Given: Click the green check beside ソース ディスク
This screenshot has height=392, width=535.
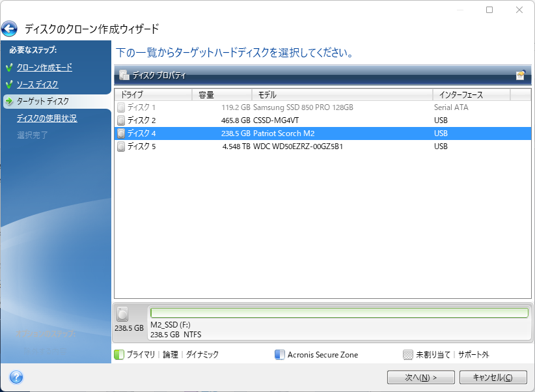Looking at the screenshot, I should (x=9, y=85).
